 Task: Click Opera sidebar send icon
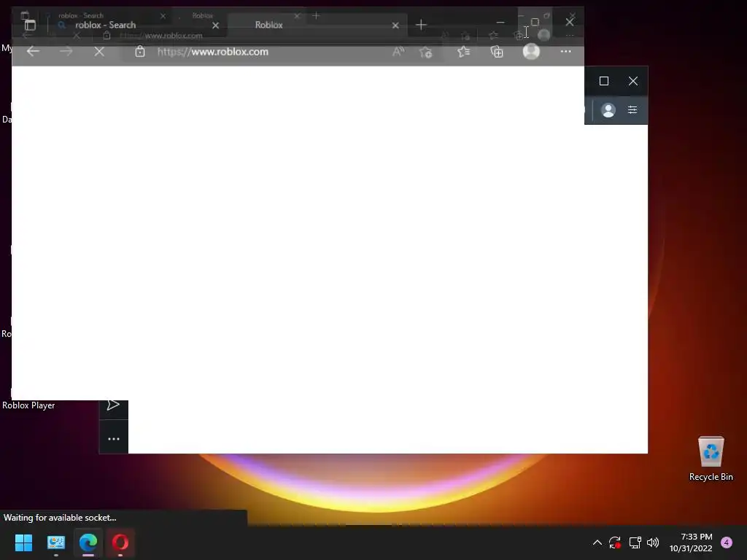click(113, 405)
